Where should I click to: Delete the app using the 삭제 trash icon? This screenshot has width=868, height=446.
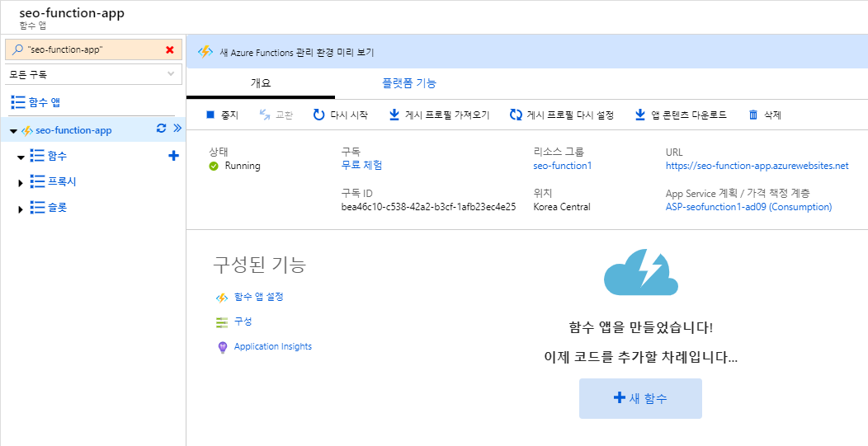click(752, 115)
